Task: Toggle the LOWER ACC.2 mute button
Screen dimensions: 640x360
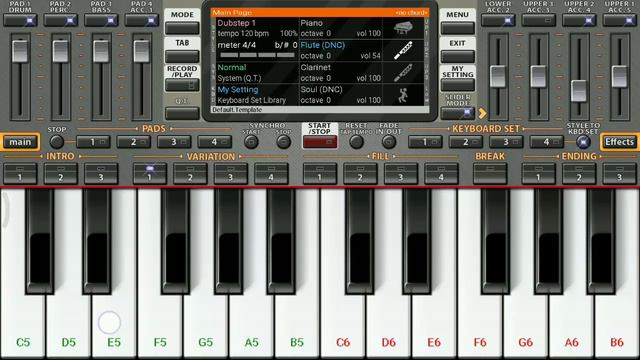Action: [498, 20]
